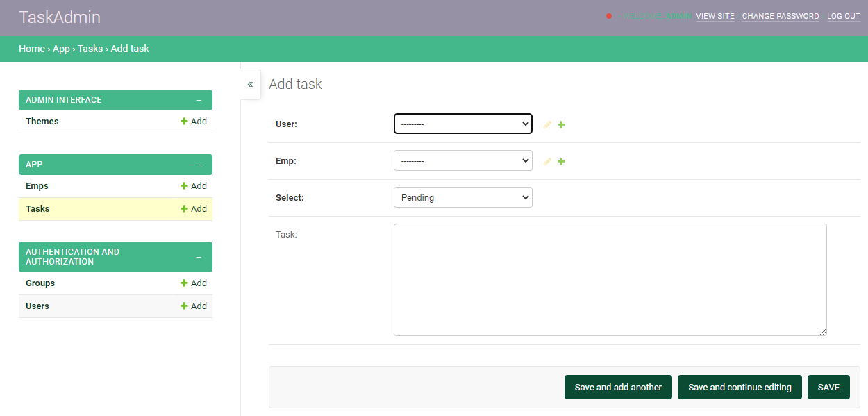Click the Log Out link
Screen dimensions: 868x416
pos(844,16)
